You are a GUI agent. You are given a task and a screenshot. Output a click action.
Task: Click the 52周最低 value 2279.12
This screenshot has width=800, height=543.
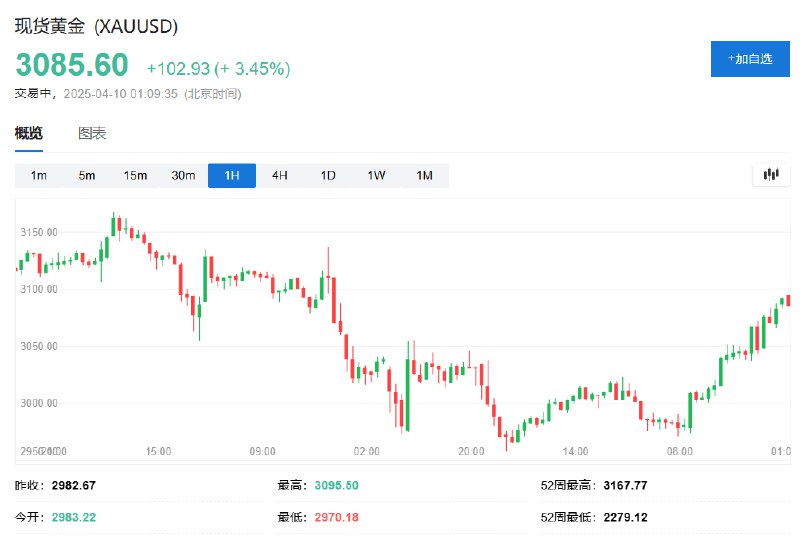625,517
